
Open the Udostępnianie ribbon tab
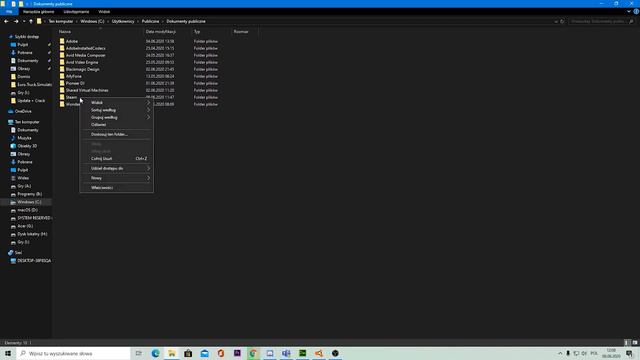coord(76,12)
